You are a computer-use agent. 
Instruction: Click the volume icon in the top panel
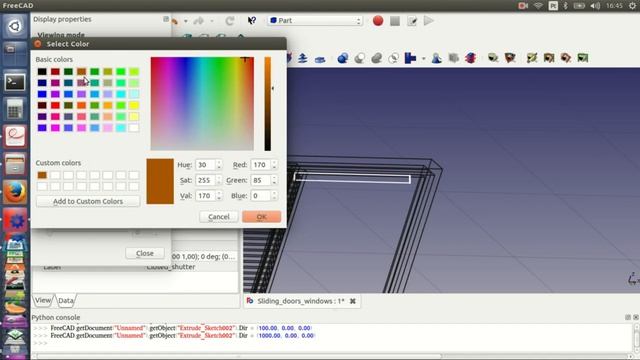pyautogui.click(x=595, y=6)
